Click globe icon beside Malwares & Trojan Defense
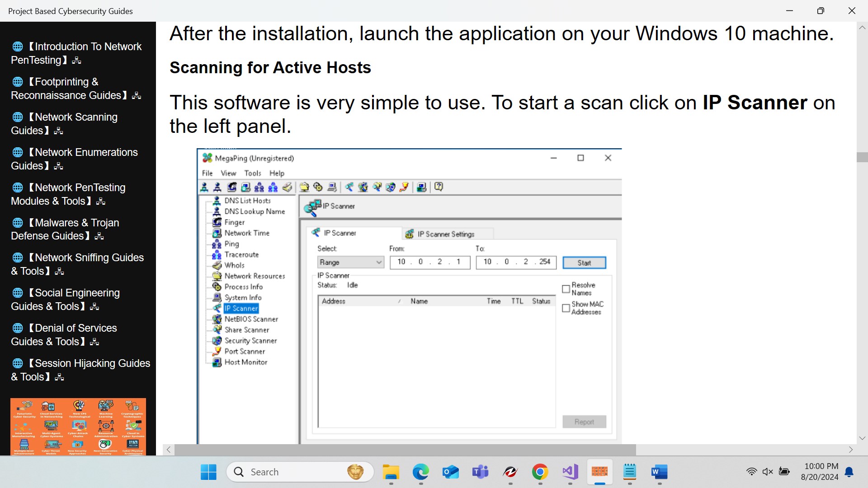 coord(18,223)
